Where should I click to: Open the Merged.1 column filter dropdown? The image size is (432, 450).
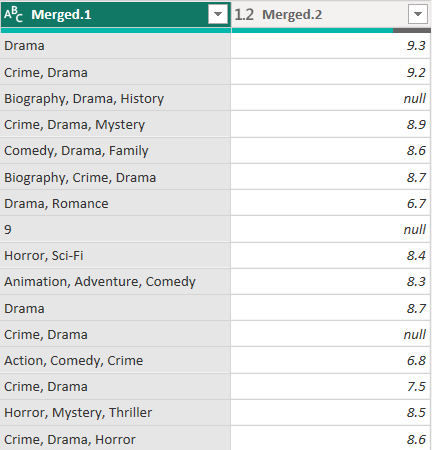[x=218, y=14]
